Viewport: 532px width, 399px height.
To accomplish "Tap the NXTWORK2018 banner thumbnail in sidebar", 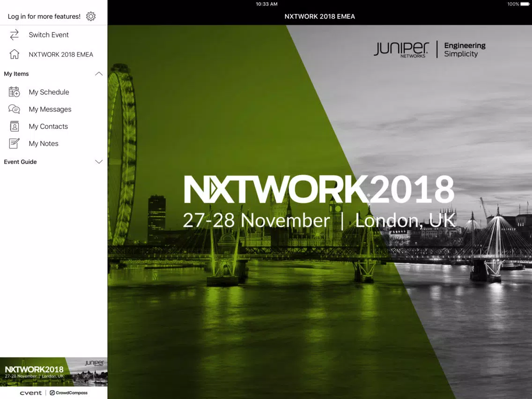I will 53,371.
